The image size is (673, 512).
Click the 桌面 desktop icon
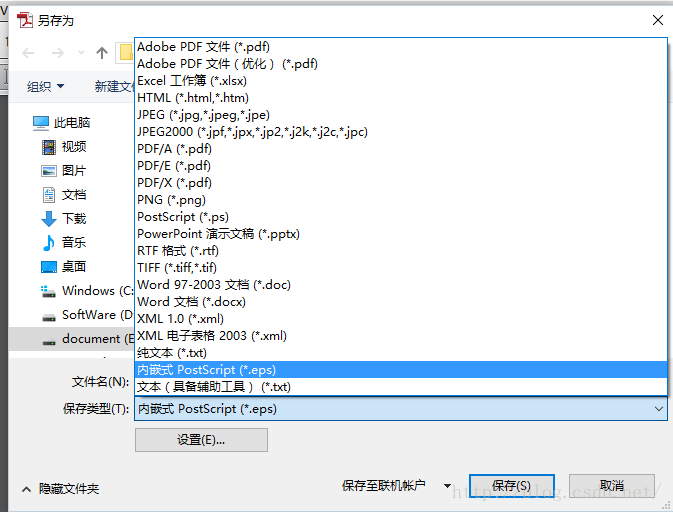click(x=49, y=267)
